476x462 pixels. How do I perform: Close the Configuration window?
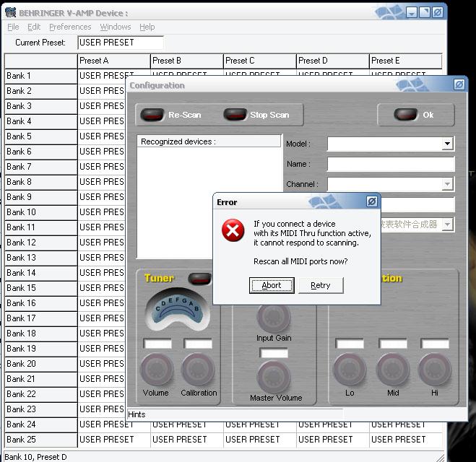[459, 84]
